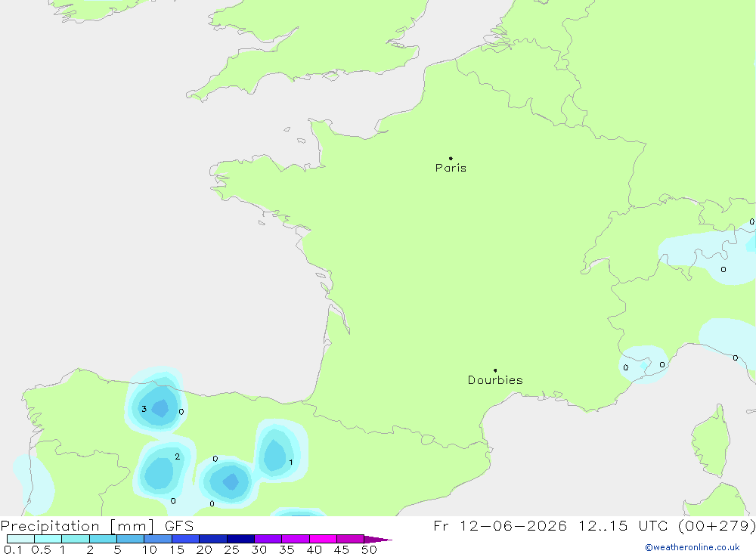The height and width of the screenshot is (554, 756).
Task: Select the 40–45 mm legend color swatch
Action: (323, 539)
